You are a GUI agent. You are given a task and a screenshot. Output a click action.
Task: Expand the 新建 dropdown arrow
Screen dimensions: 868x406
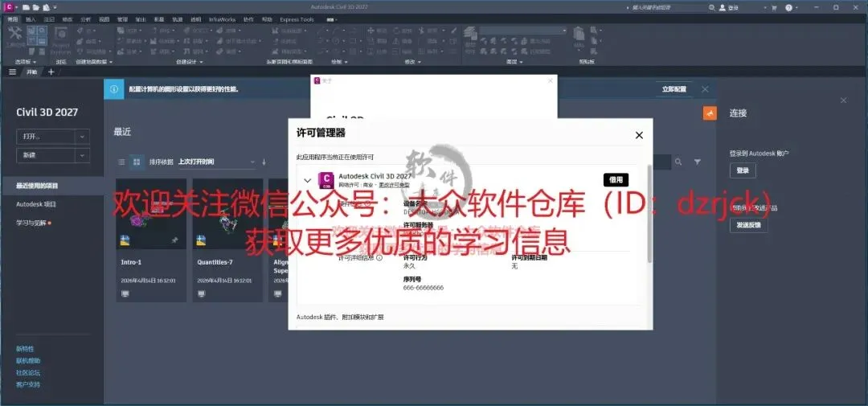coord(82,156)
